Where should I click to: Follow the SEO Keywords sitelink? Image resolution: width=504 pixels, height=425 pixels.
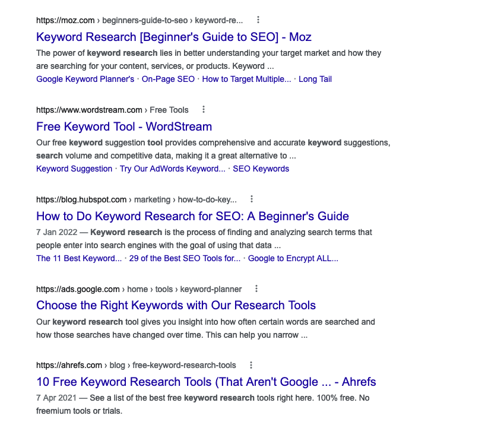point(261,169)
